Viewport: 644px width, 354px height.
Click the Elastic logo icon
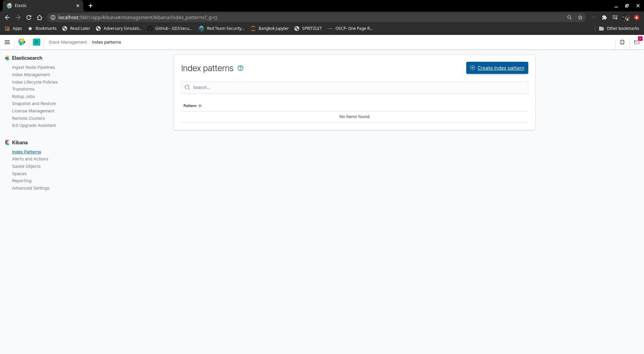pos(22,42)
